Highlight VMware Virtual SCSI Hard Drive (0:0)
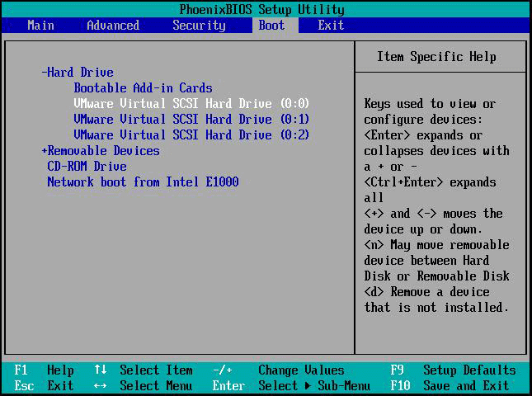 coord(191,104)
